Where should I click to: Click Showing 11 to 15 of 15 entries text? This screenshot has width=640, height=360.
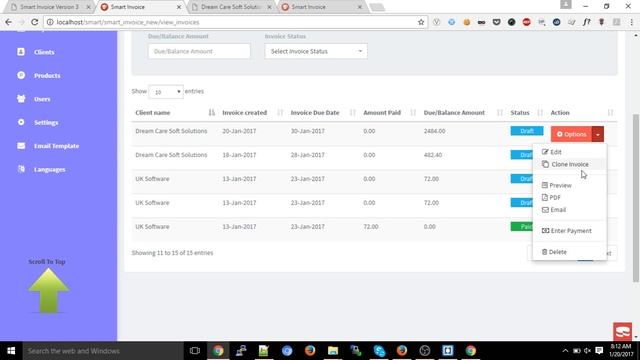click(172, 253)
